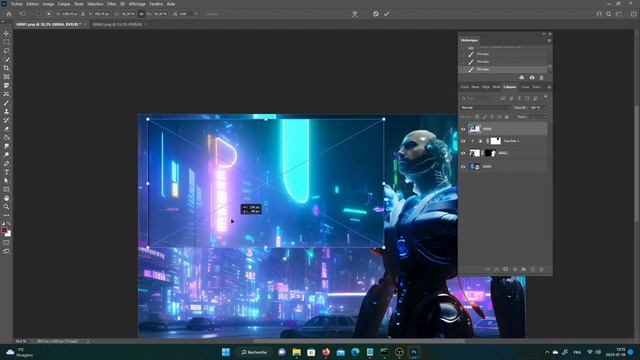Select the Rectangle shape tool
The image size is (640, 360).
pyautogui.click(x=6, y=189)
